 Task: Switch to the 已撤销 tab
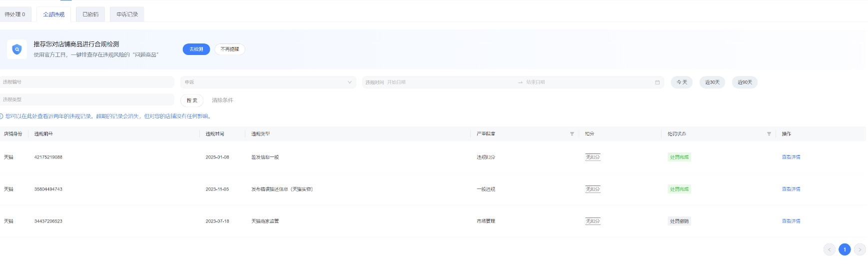(x=90, y=14)
